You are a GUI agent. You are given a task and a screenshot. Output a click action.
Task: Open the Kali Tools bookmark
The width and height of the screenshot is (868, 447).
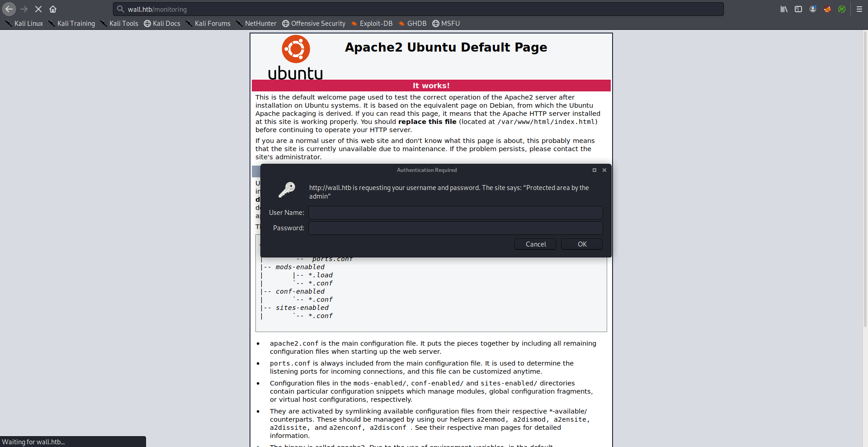pos(119,24)
